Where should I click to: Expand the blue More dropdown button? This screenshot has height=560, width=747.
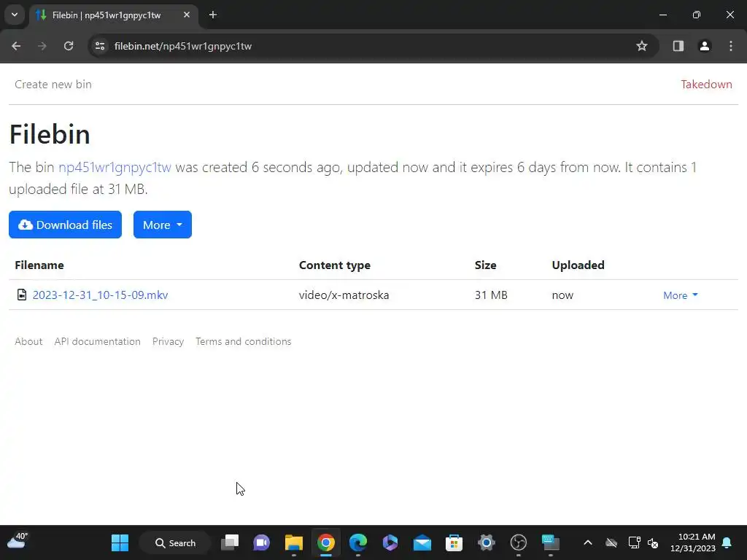tap(163, 225)
